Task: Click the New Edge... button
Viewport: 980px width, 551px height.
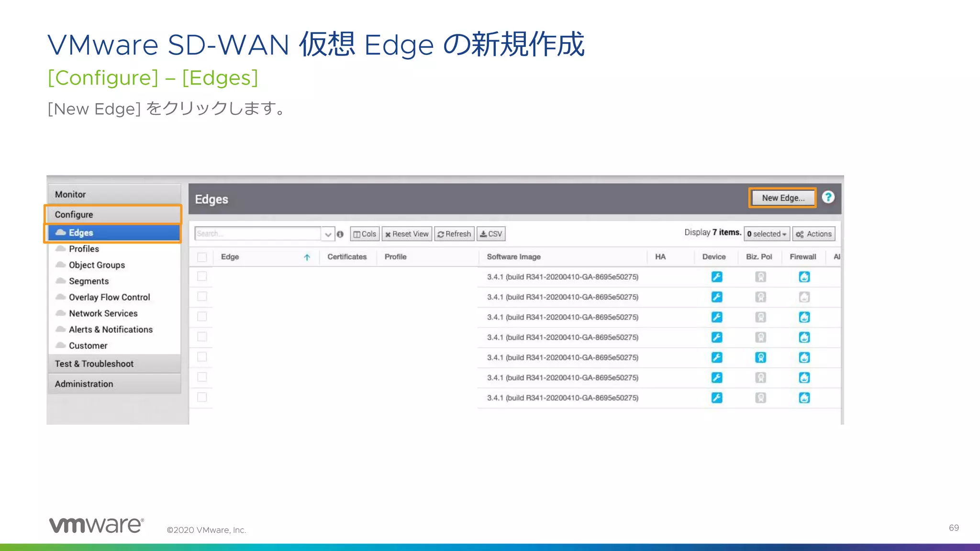Action: pyautogui.click(x=782, y=198)
